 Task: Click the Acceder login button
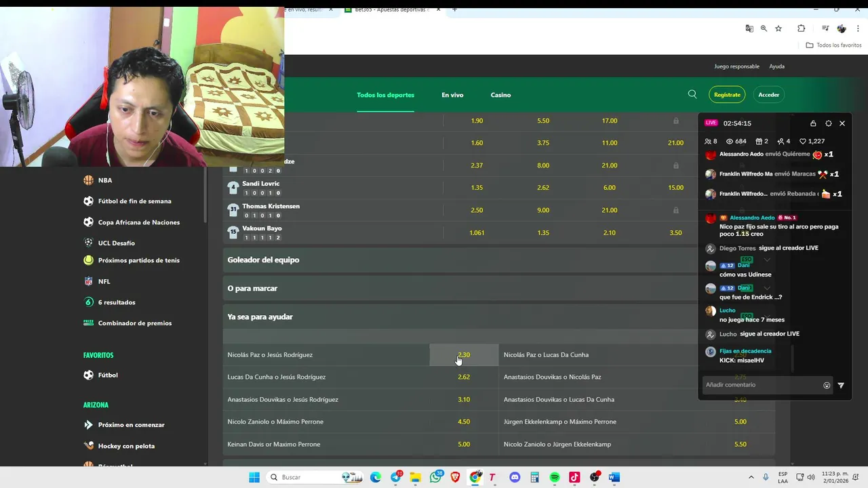coord(768,95)
